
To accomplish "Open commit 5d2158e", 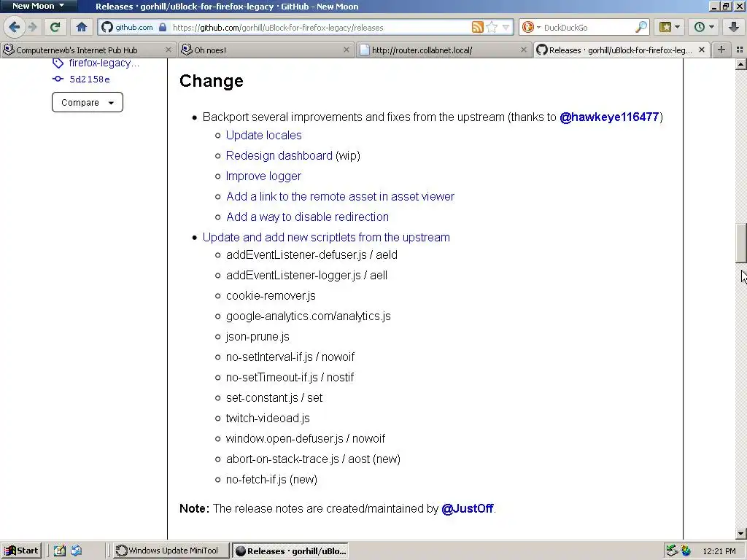I will (90, 79).
